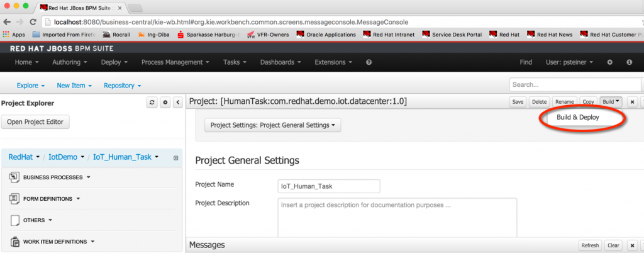Click Find in the top navigation
This screenshot has height=253, width=644.
click(x=526, y=62)
